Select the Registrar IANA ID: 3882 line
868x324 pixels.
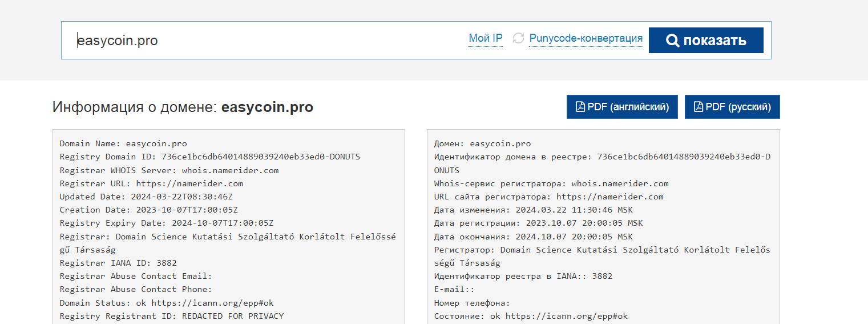(118, 263)
